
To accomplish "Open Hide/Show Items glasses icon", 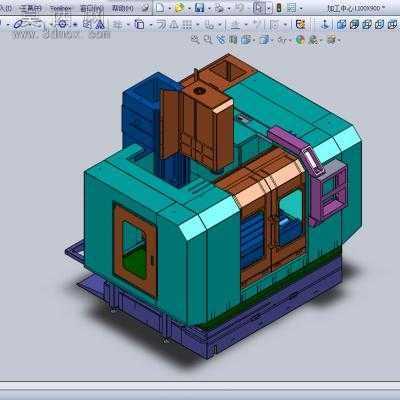I will click(x=282, y=40).
